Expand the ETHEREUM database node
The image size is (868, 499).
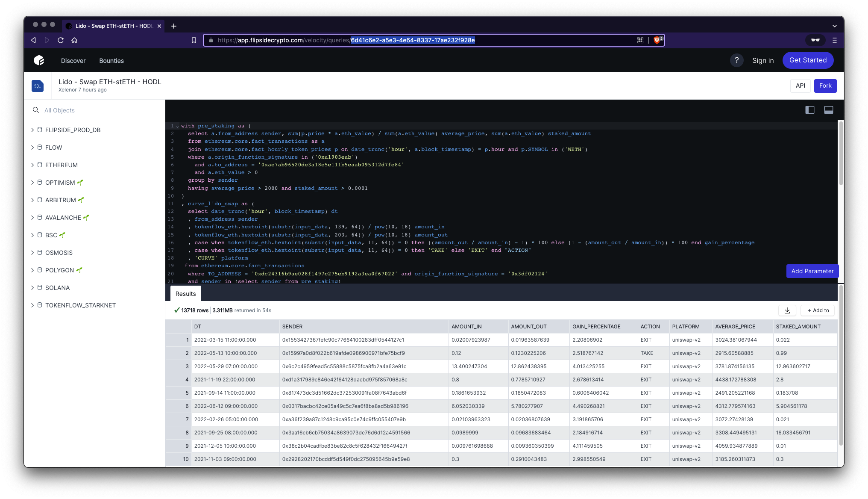coord(32,165)
